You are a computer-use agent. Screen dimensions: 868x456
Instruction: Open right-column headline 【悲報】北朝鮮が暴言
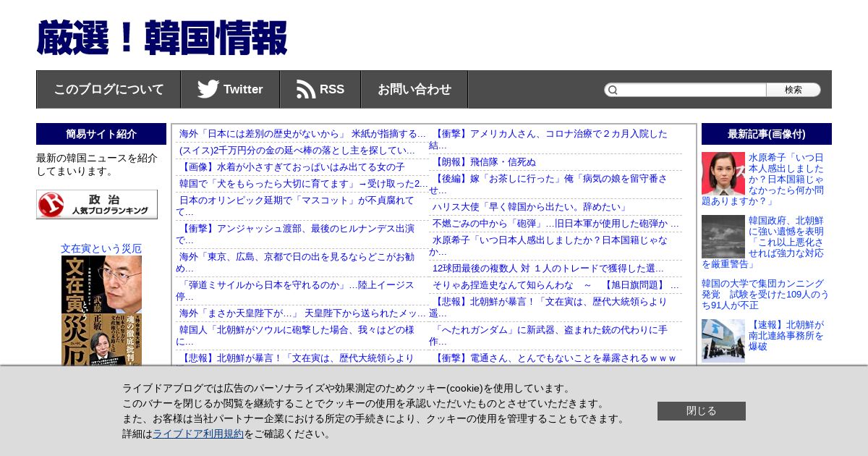point(548,308)
